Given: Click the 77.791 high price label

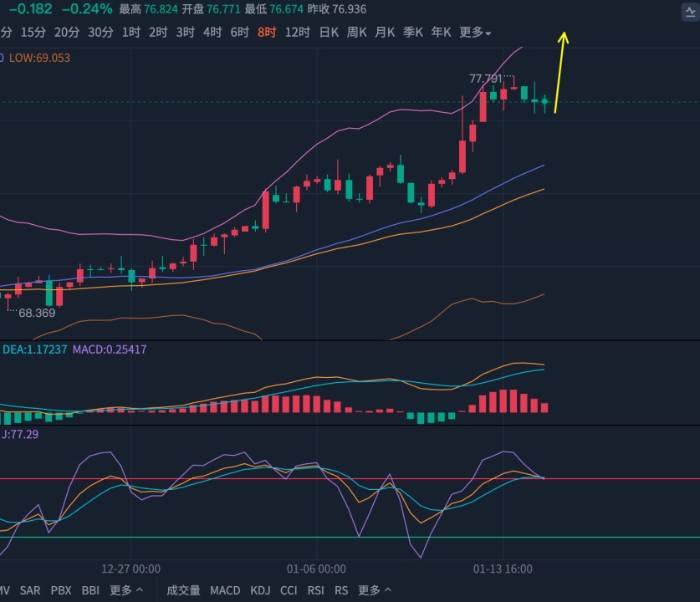Looking at the screenshot, I should (486, 79).
